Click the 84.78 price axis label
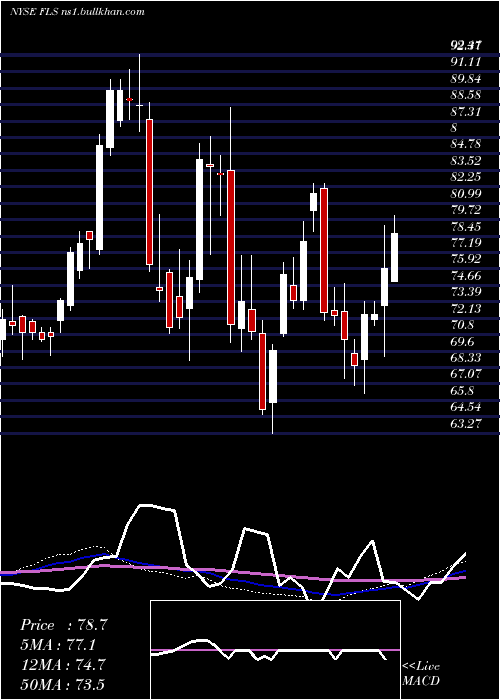The image size is (500, 700). (x=465, y=144)
